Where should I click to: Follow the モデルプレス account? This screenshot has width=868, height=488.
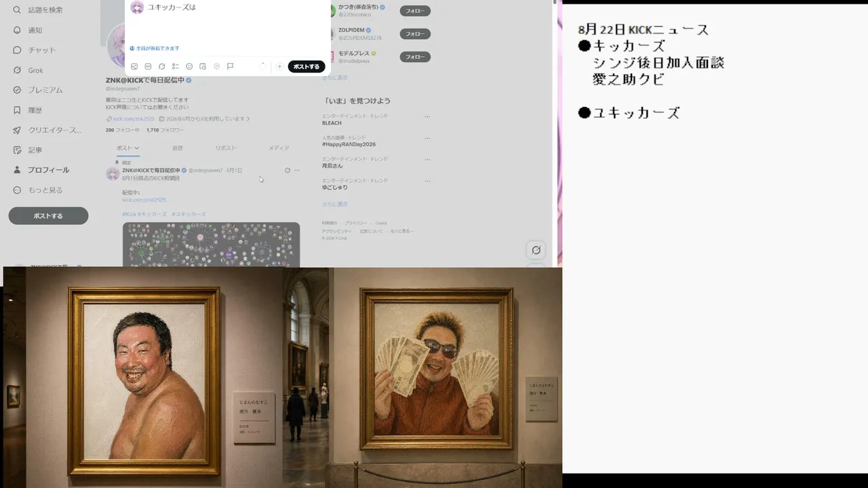[x=415, y=57]
